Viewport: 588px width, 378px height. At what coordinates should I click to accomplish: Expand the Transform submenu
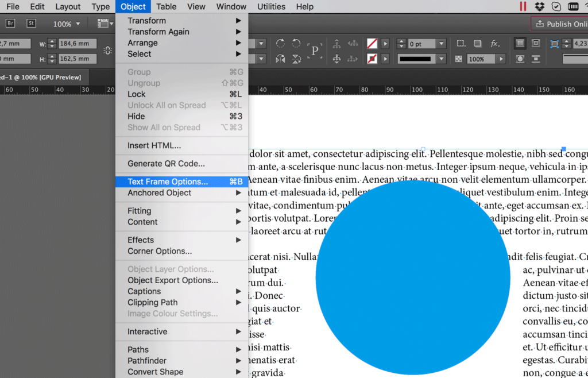point(147,20)
